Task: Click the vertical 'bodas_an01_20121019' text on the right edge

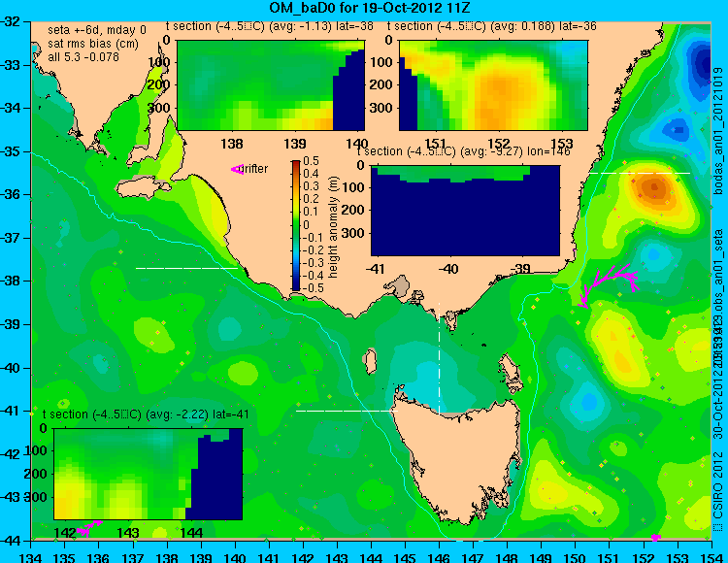Action: coord(718,131)
